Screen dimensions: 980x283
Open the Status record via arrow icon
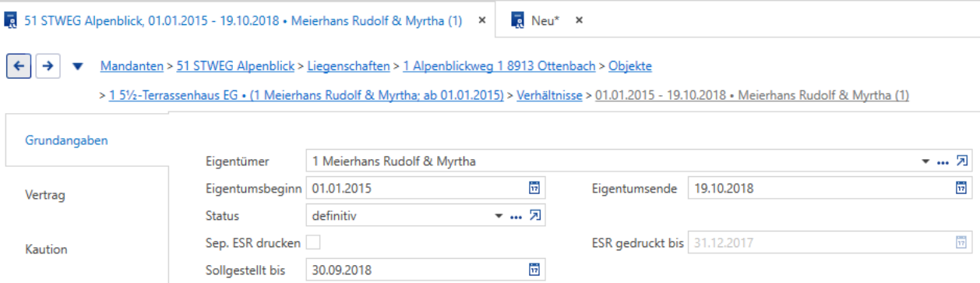click(534, 215)
